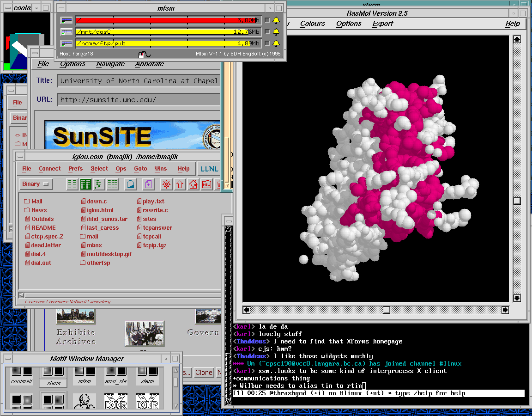Toggle the checkbox next to root filesystem bar

pyautogui.click(x=267, y=20)
